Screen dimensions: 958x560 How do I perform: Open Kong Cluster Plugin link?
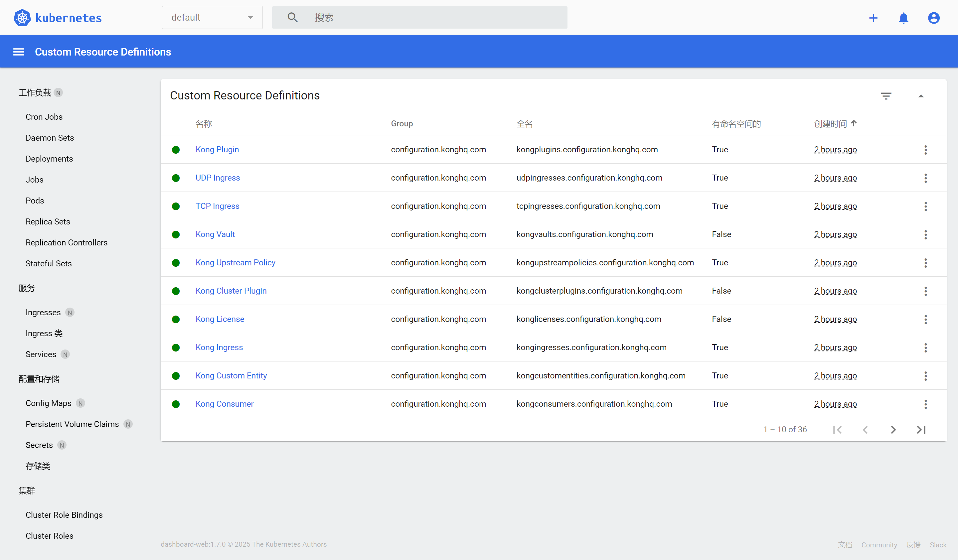coord(231,291)
